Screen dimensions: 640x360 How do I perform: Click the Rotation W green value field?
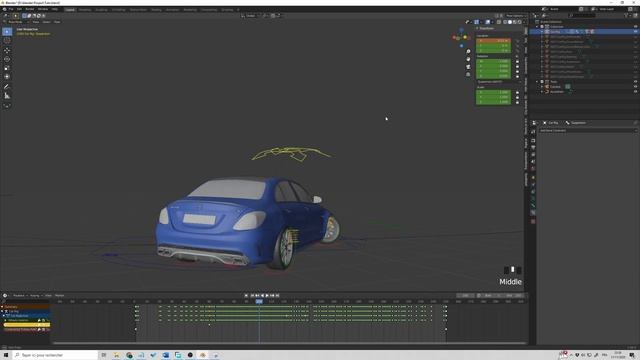(493, 61)
